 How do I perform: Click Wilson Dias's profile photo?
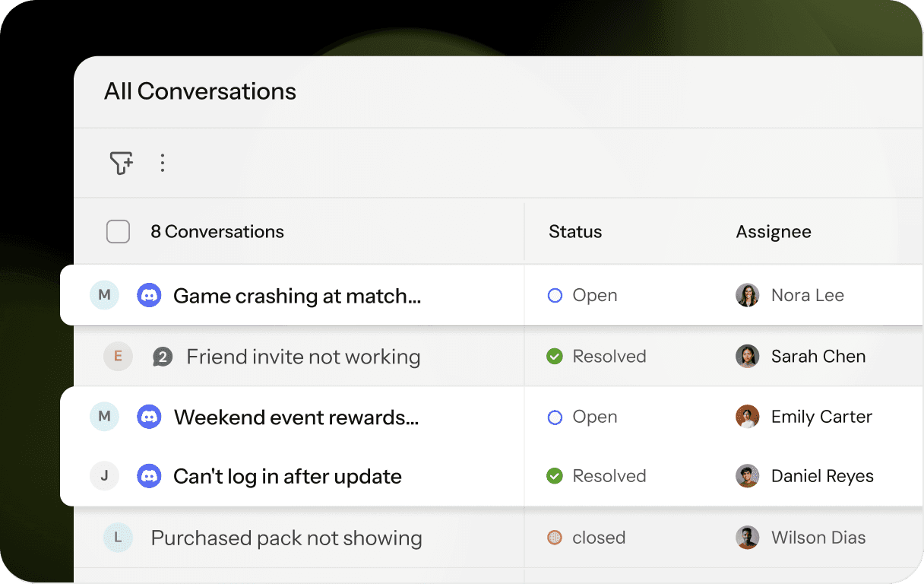click(x=748, y=538)
